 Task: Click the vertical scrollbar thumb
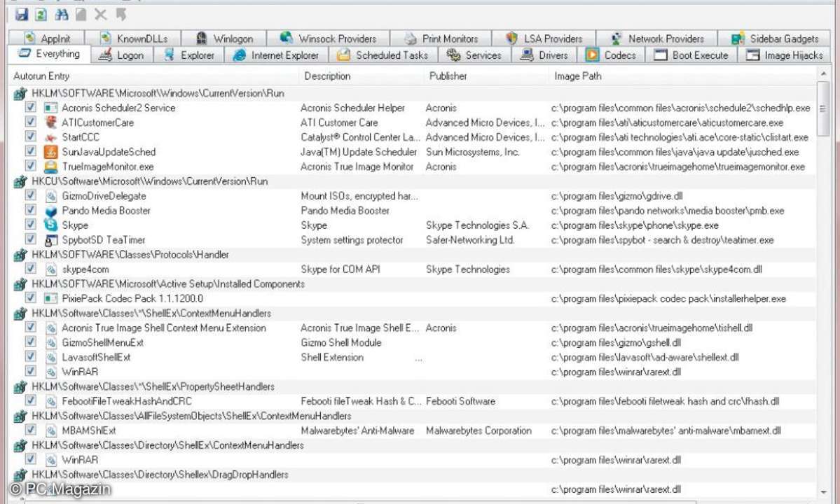tap(823, 109)
